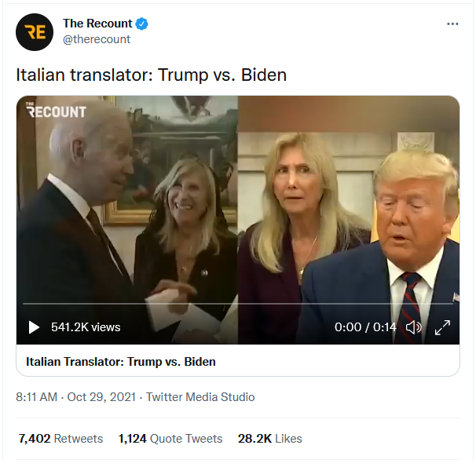Click the video thumbnail showing Trump
476x467 pixels.
pyautogui.click(x=349, y=220)
